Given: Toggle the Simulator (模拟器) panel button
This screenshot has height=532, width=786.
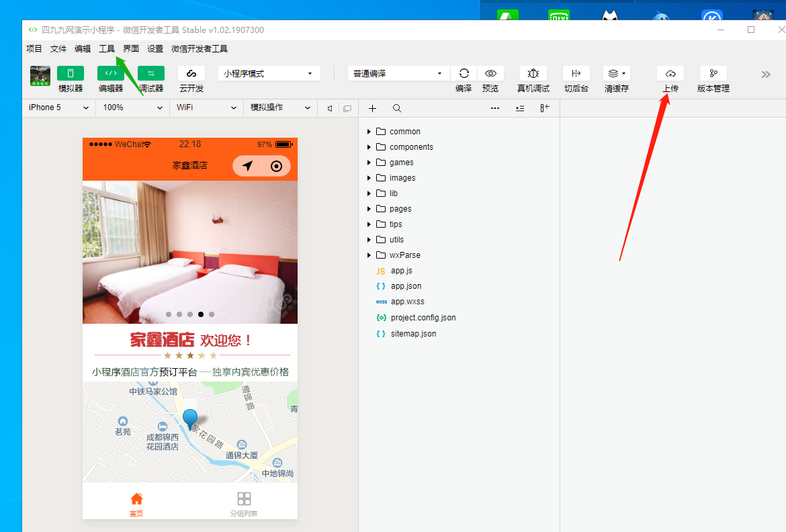Looking at the screenshot, I should click(71, 73).
